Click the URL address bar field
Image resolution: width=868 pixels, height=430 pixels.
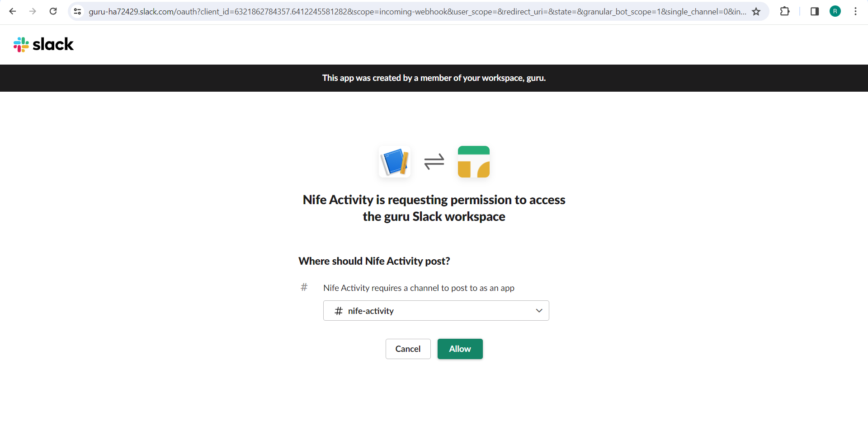pos(416,11)
